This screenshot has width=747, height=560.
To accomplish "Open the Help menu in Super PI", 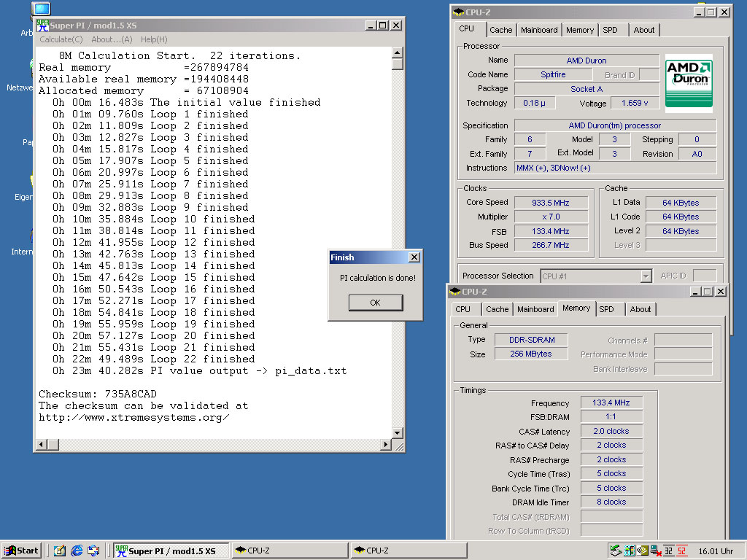I will point(154,39).
